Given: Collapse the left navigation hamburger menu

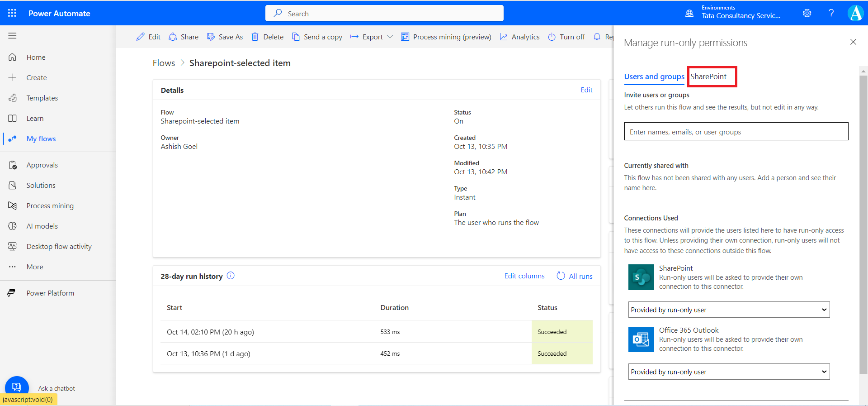Looking at the screenshot, I should tap(12, 36).
